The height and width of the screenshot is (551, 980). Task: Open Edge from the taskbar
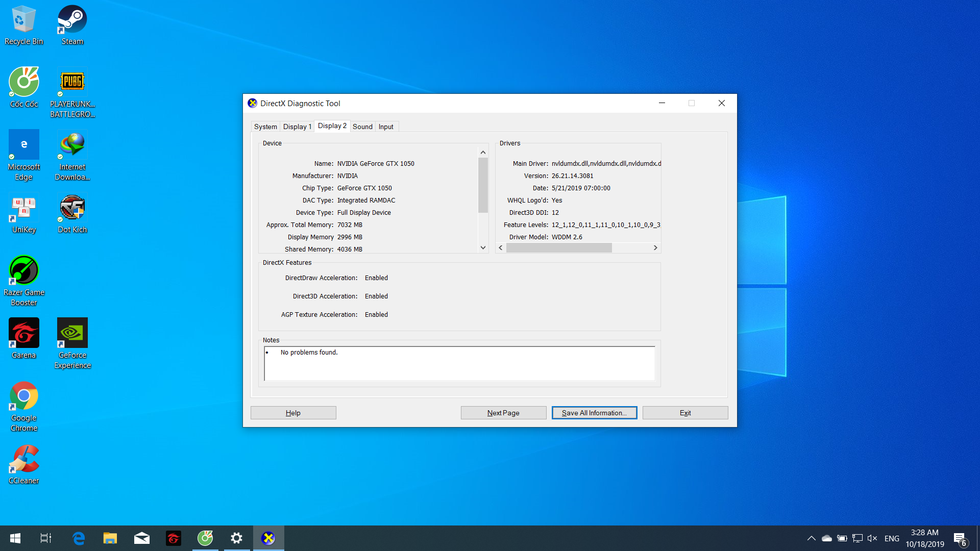[x=79, y=538]
